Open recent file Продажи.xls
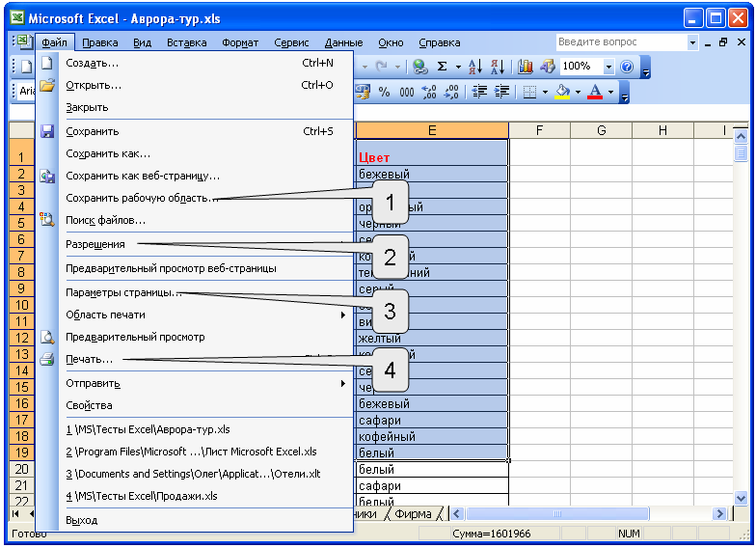 click(x=195, y=496)
